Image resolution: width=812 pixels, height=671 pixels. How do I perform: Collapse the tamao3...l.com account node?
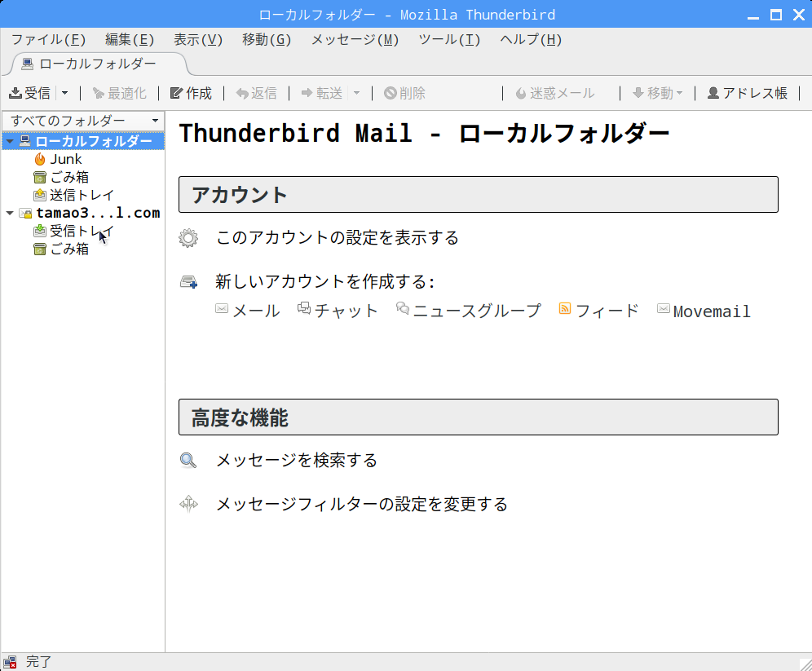pos(10,213)
